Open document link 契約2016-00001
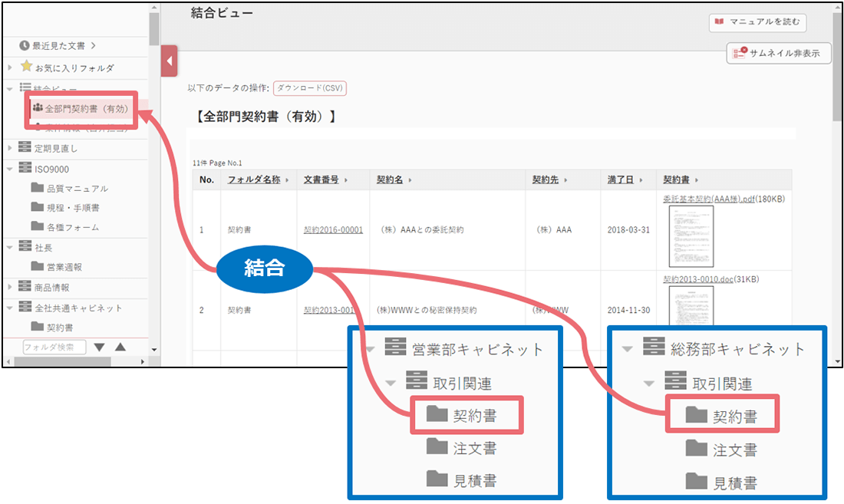844x504 pixels. click(333, 229)
